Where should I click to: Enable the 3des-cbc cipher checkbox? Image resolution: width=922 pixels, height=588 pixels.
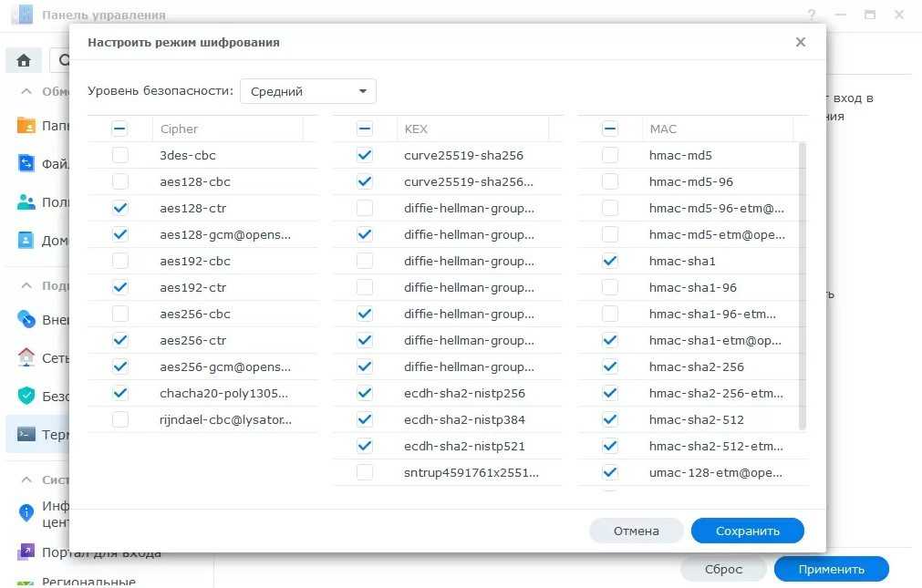120,155
